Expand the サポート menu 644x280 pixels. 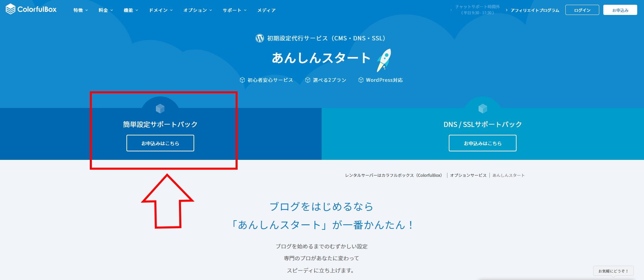tap(235, 10)
